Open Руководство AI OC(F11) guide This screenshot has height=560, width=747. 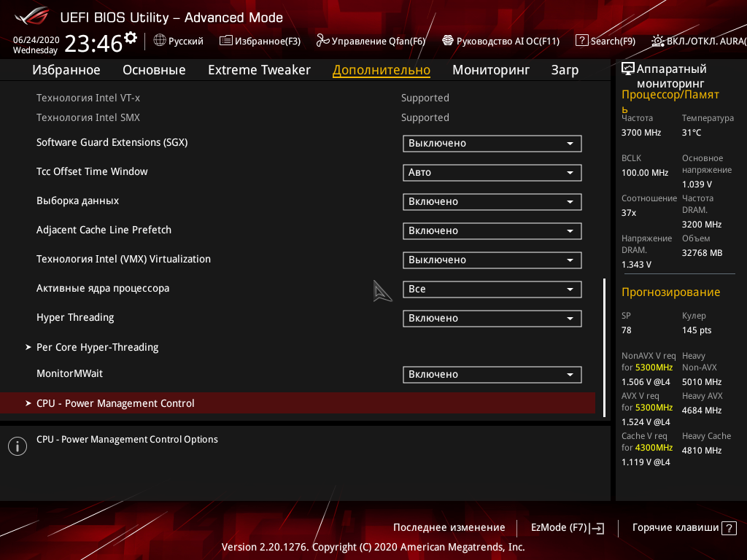pos(508,41)
